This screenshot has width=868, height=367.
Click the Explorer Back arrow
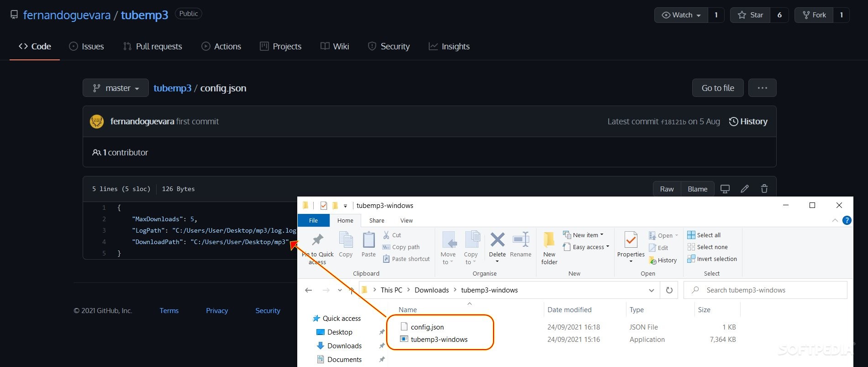pos(309,290)
